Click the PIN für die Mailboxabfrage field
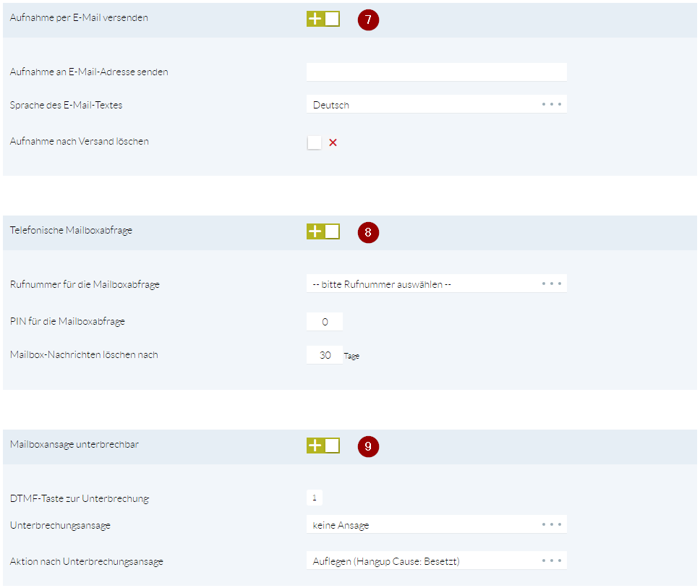This screenshot has height=588, width=700. (x=325, y=321)
